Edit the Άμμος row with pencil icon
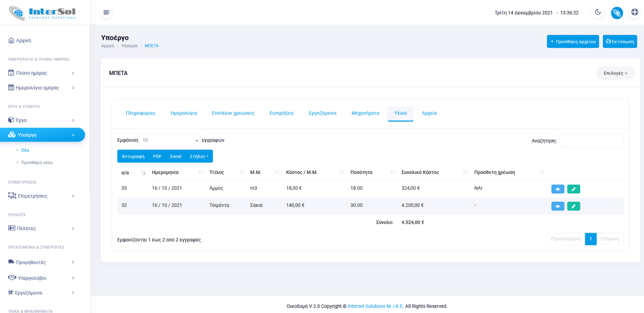This screenshot has width=644, height=313. point(573,189)
